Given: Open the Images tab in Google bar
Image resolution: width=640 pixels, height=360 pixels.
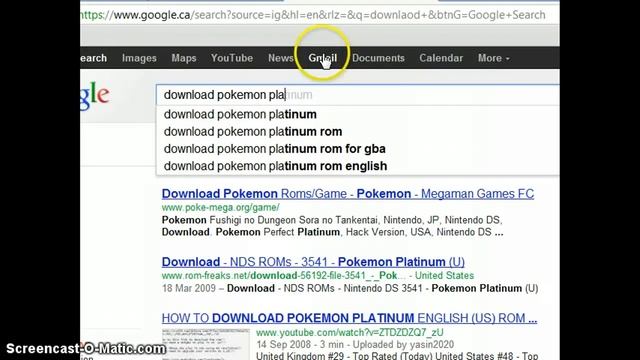Looking at the screenshot, I should click(139, 58).
